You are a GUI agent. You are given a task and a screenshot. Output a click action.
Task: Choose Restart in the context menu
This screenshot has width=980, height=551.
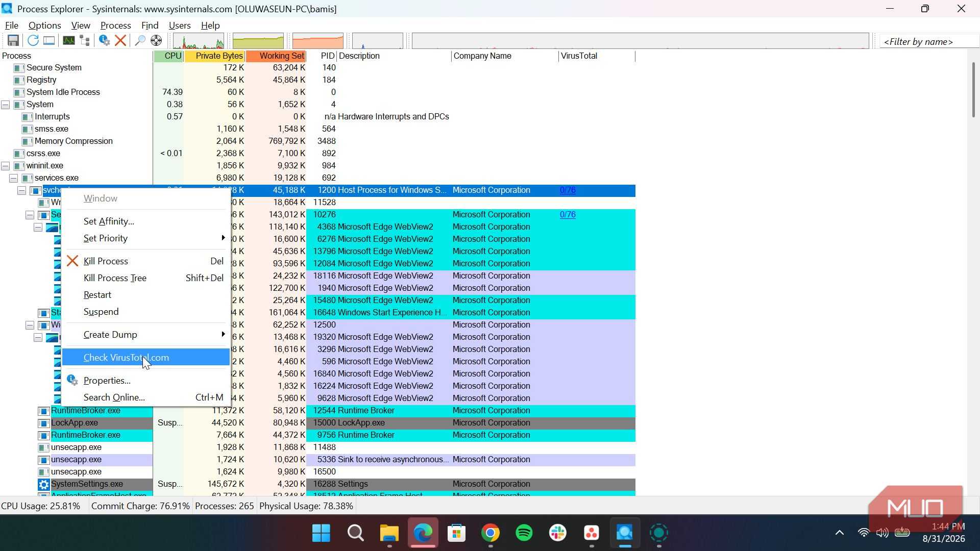tap(146, 295)
